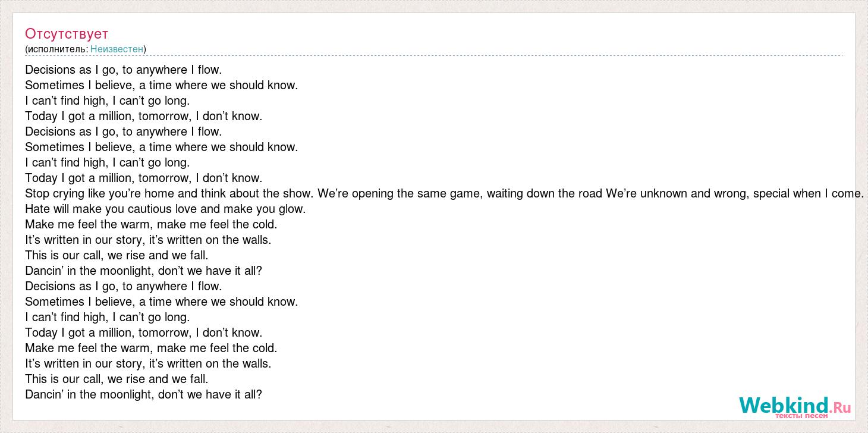Viewport: 868px width, 433px height.
Task: Click first 'It's written in our story' line
Action: coord(148,240)
